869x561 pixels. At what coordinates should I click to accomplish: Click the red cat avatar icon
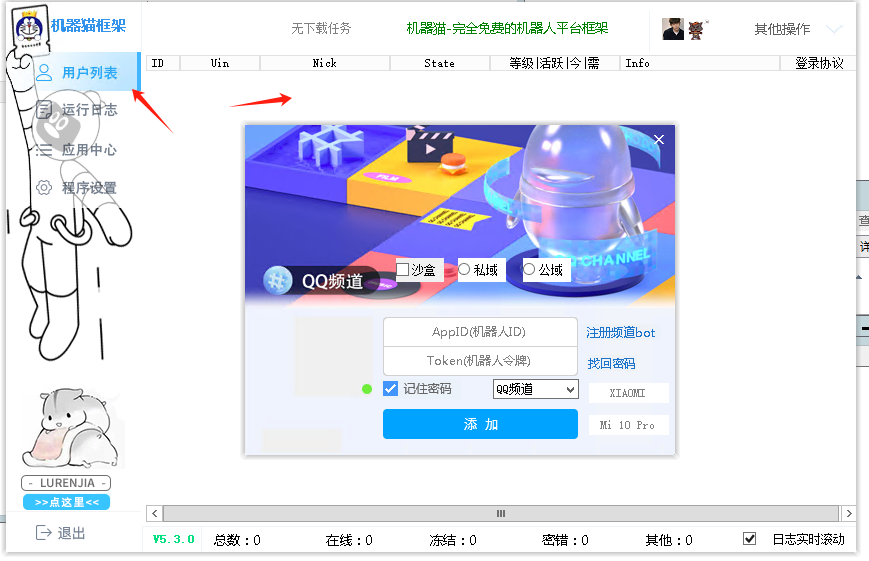pos(696,29)
